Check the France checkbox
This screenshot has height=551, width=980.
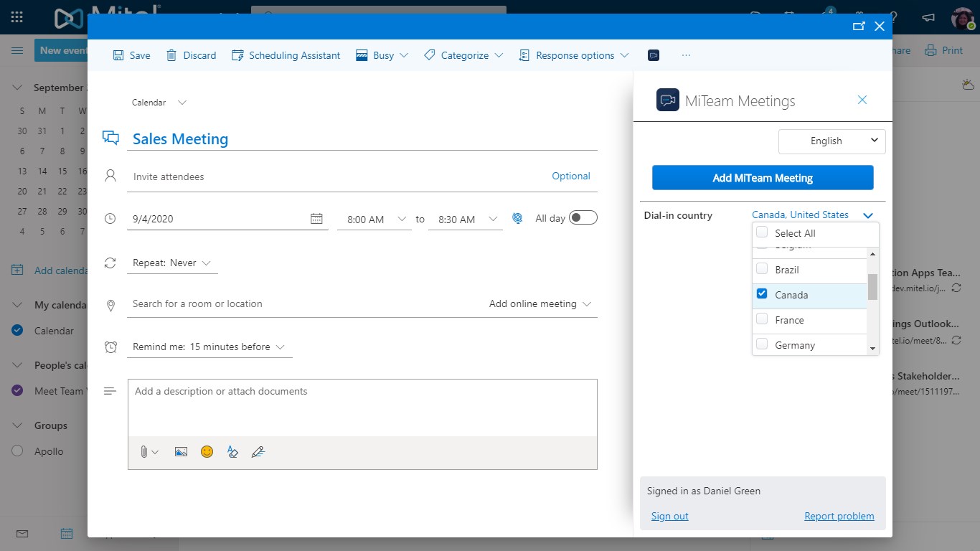(x=762, y=319)
